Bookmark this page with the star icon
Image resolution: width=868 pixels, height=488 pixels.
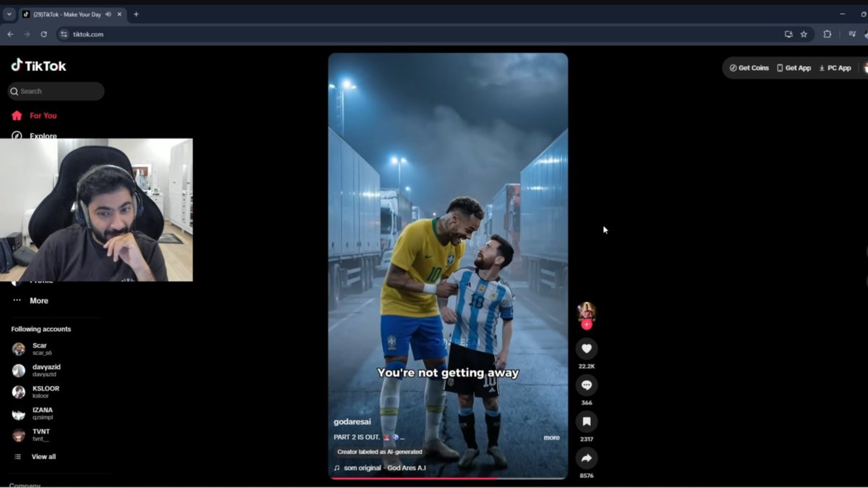pos(804,34)
